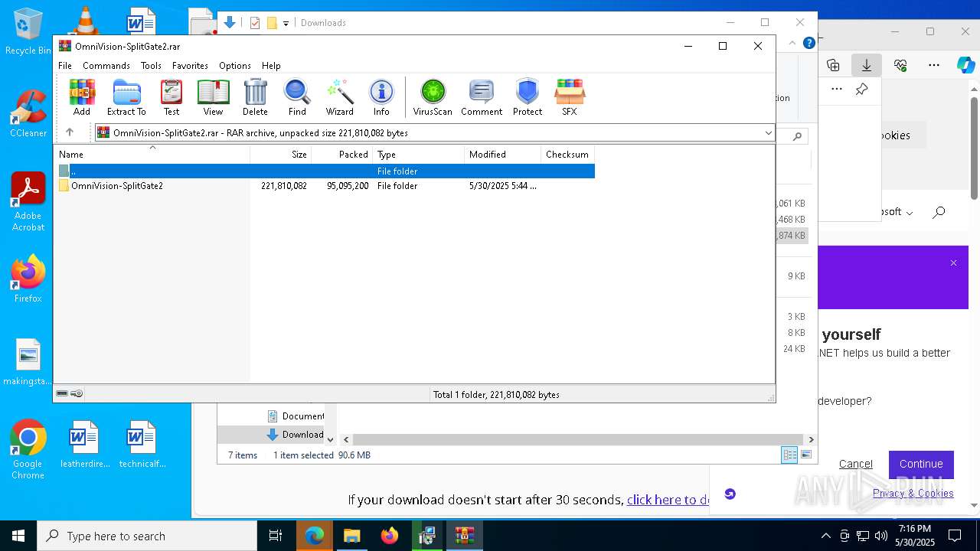Click the Windows Start button
The height and width of the screenshot is (551, 980).
tap(18, 536)
